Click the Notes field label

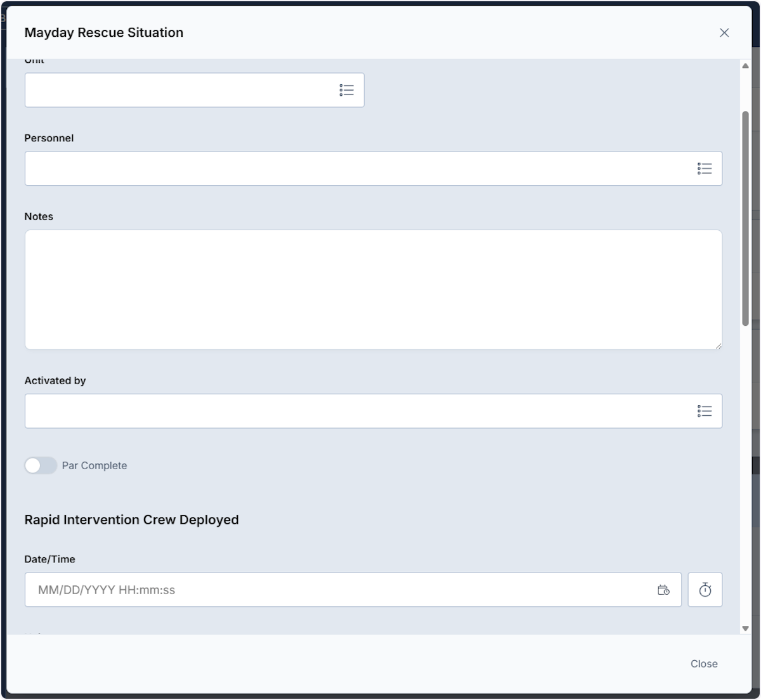coord(39,217)
